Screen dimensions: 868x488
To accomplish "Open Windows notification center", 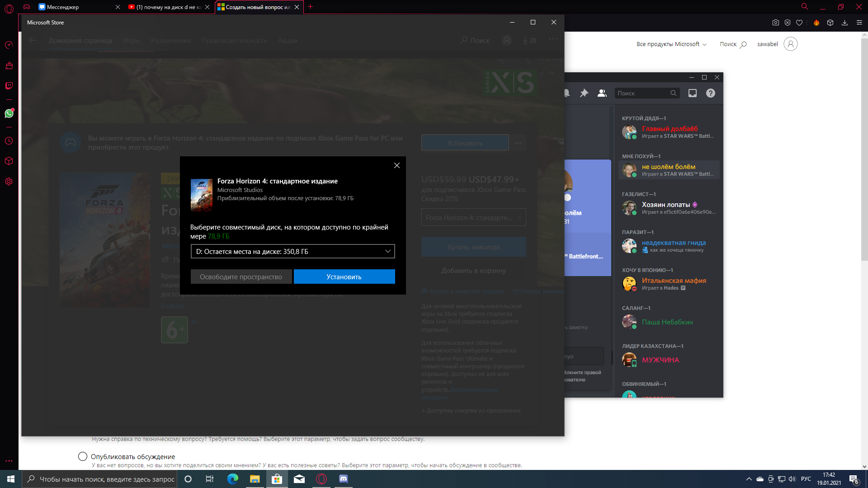I will coord(854,479).
